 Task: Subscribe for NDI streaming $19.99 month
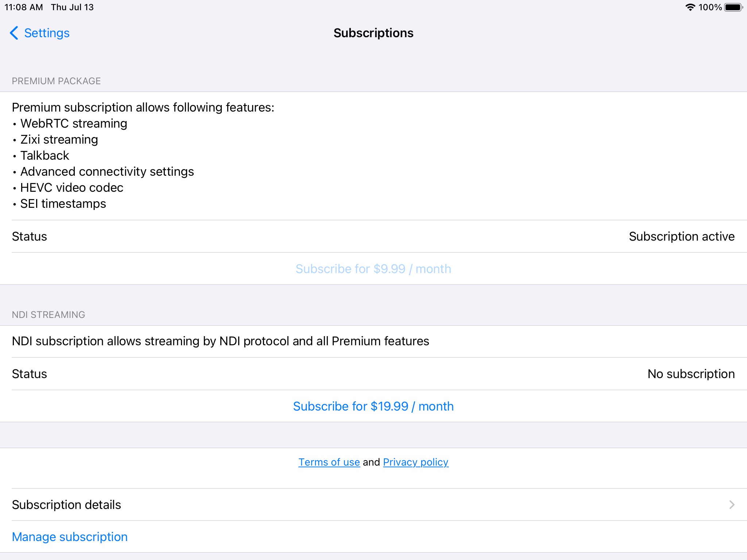click(373, 406)
